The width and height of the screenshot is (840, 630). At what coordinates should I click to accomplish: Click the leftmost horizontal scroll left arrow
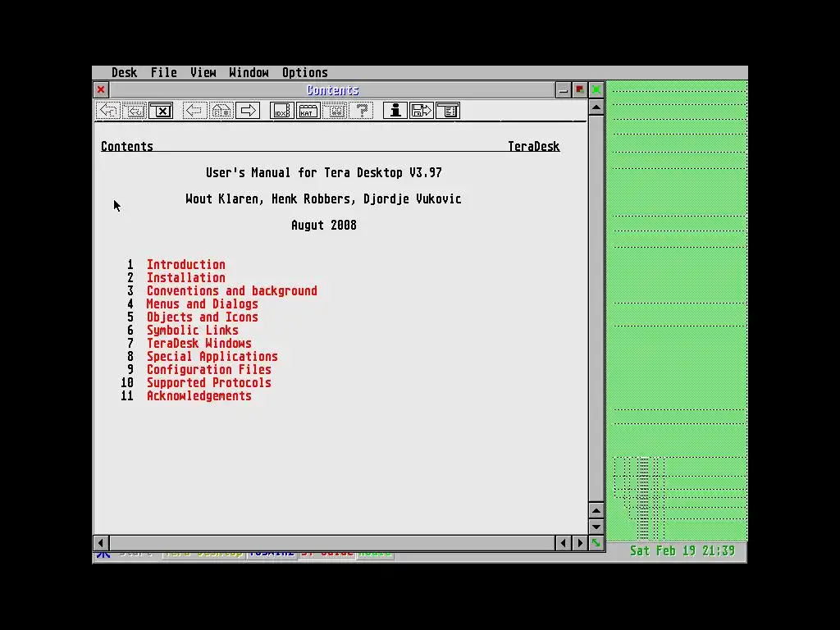101,543
